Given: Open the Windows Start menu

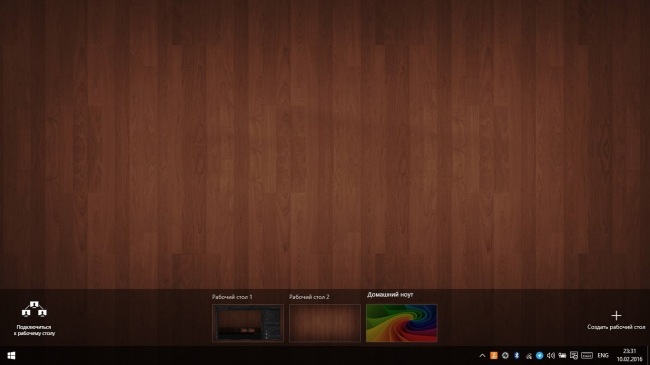Looking at the screenshot, I should (x=11, y=355).
